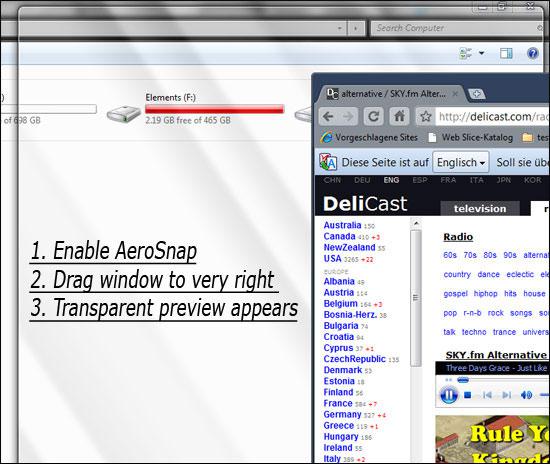Image resolution: width=550 pixels, height=464 pixels.
Task: Open the Bosnia-Herz. country link
Action: [350, 315]
